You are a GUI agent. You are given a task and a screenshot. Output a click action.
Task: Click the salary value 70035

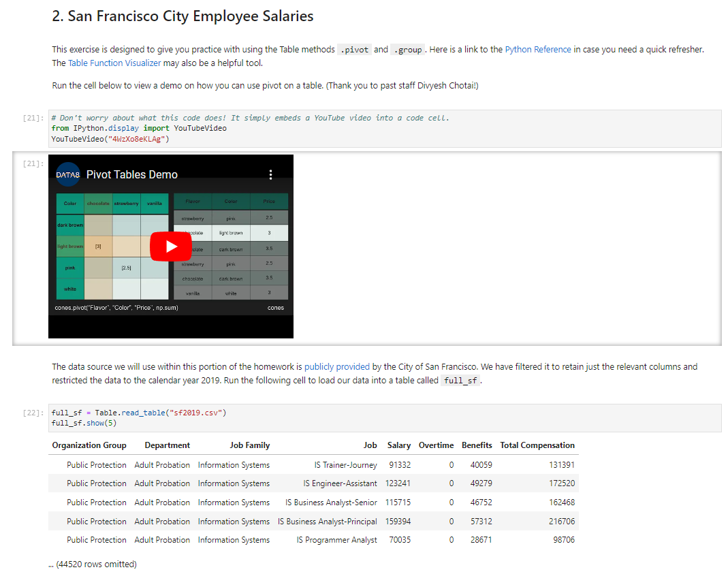tap(400, 540)
